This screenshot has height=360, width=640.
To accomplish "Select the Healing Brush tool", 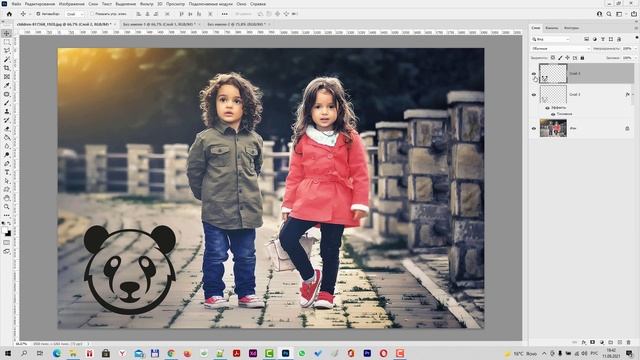I will (7, 94).
